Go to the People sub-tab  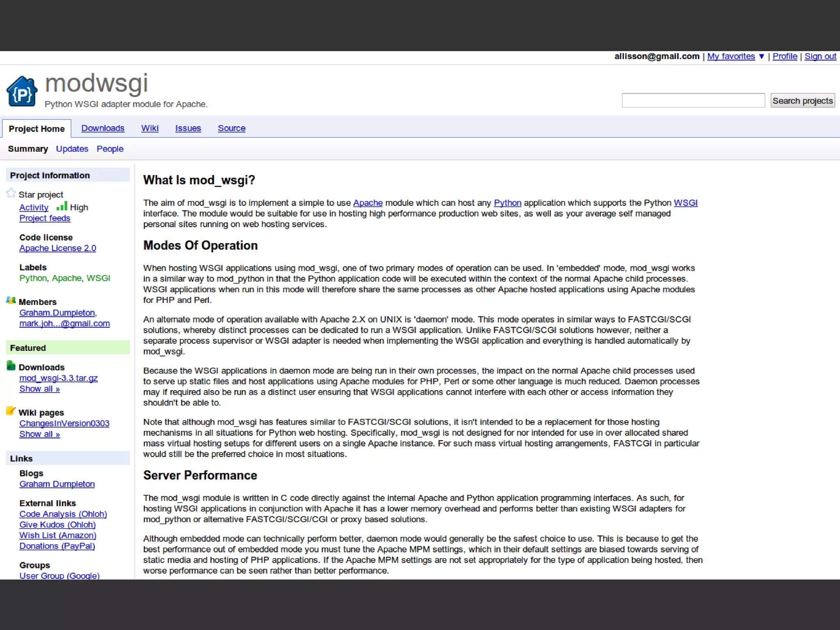pyautogui.click(x=110, y=149)
